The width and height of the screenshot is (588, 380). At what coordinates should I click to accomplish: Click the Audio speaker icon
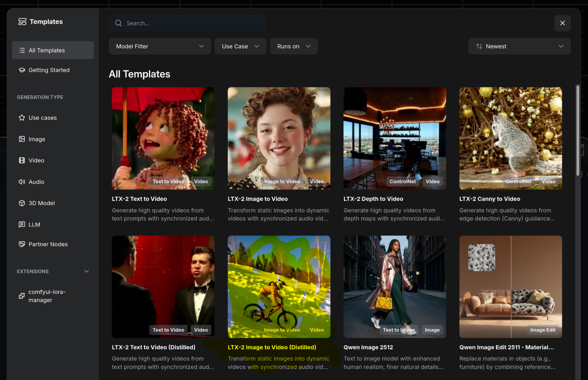(x=22, y=182)
